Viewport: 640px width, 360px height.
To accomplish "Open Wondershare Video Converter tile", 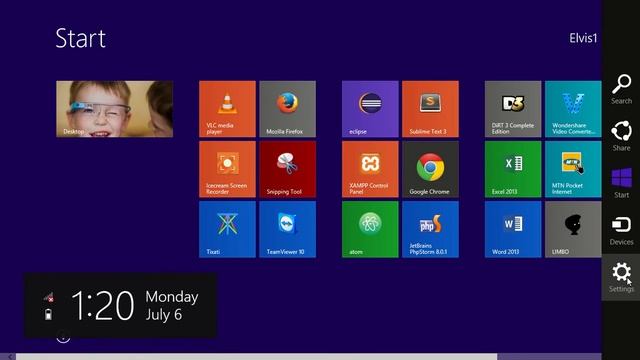I will (573, 109).
